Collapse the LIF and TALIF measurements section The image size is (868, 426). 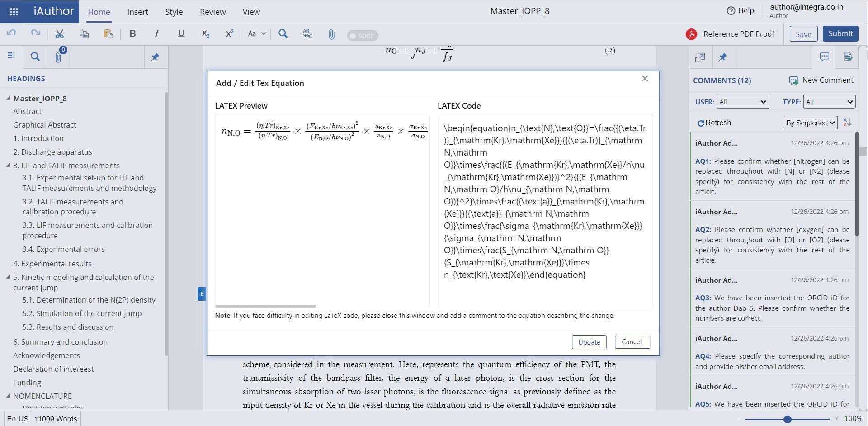coord(8,165)
